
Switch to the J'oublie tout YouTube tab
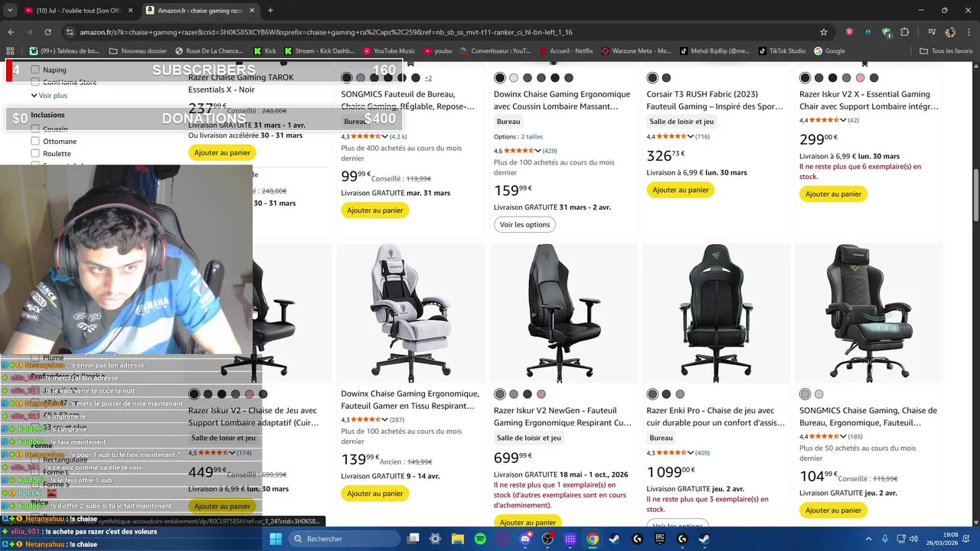75,11
